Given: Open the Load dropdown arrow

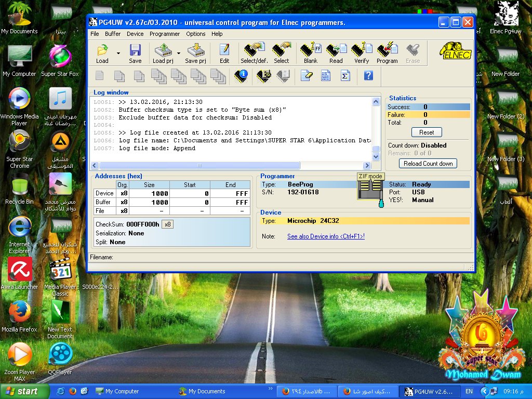Looking at the screenshot, I should (x=118, y=54).
